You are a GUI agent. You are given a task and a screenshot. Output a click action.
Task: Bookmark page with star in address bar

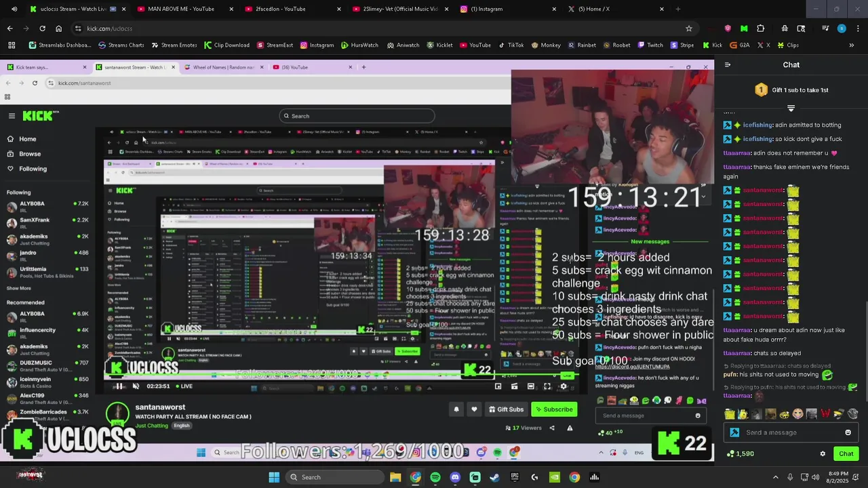pyautogui.click(x=689, y=28)
